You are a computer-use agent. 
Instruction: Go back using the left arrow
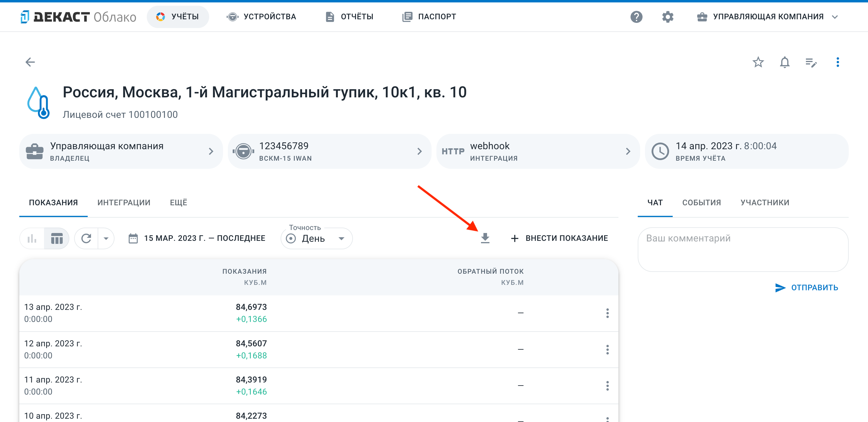coord(30,62)
